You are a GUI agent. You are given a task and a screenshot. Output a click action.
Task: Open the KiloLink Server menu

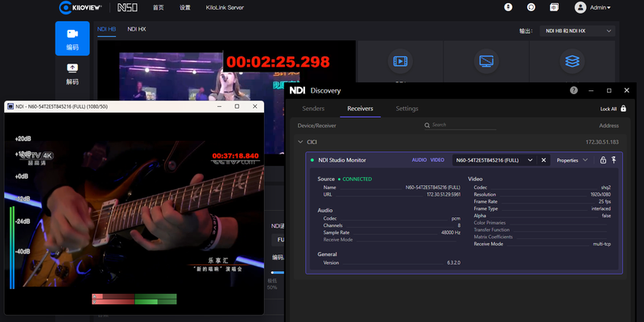pos(225,7)
